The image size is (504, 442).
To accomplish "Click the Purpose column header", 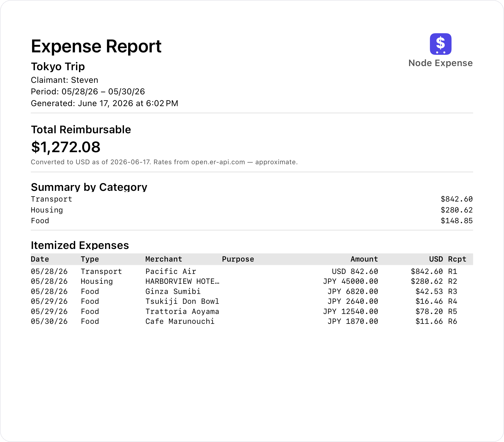I will (x=238, y=259).
